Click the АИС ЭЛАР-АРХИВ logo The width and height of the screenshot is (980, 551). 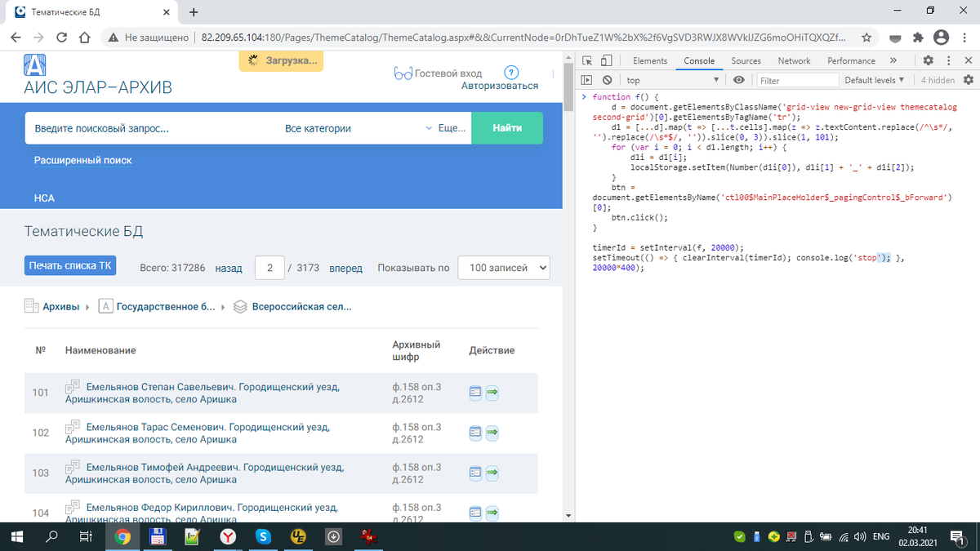[x=98, y=76]
